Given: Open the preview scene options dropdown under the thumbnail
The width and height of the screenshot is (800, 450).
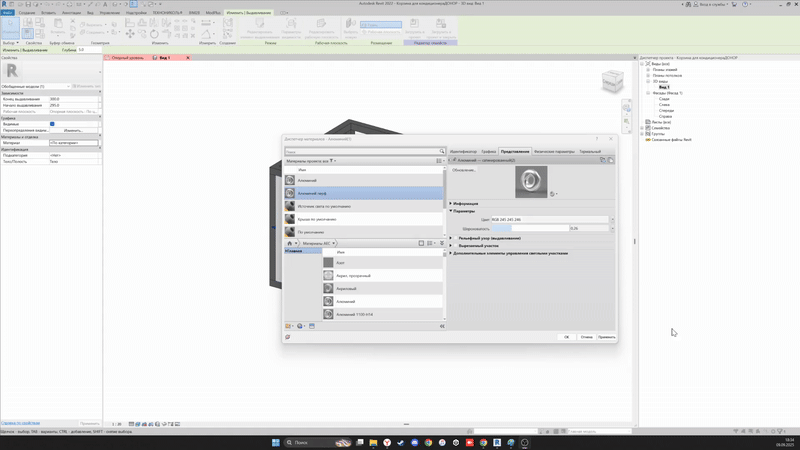Looking at the screenshot, I should pyautogui.click(x=554, y=194).
